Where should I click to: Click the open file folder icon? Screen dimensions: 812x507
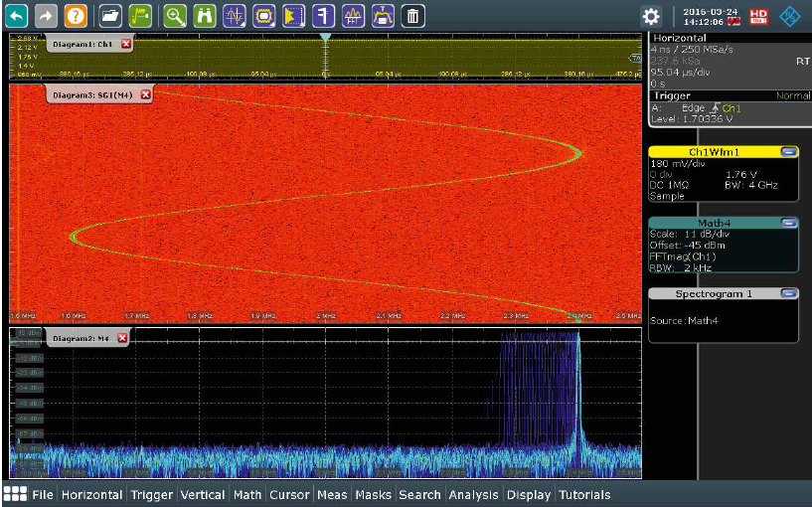pos(110,16)
